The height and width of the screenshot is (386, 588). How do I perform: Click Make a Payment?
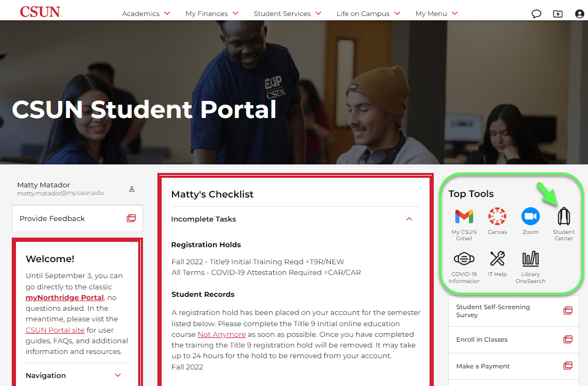(x=513, y=366)
